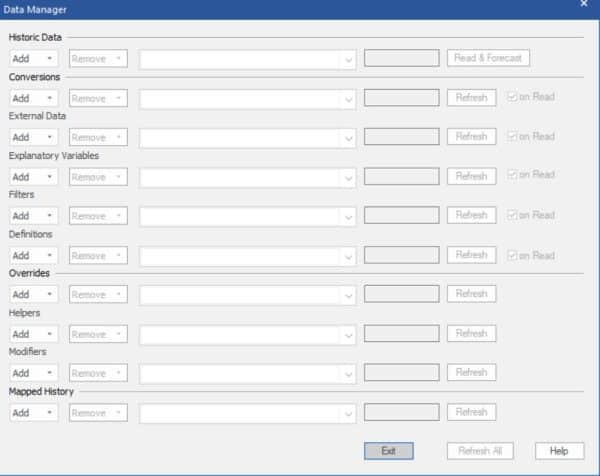This screenshot has height=476, width=600.
Task: Expand the Overrides combo box
Action: (348, 295)
